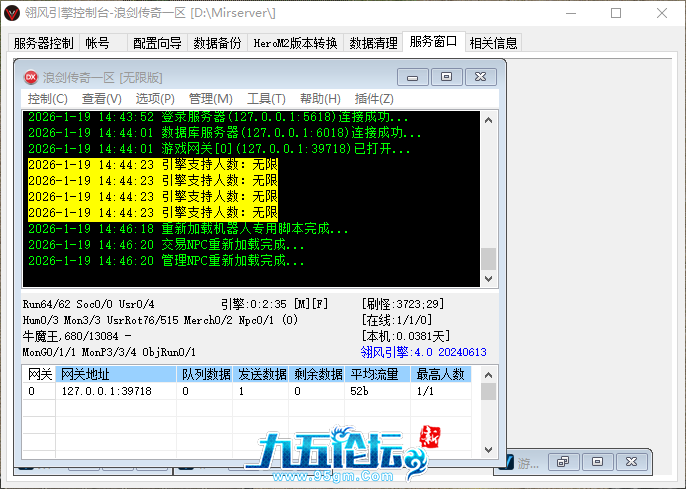This screenshot has height=489, width=686.
Task: Minimize the 浪剑传奇一区 inner window
Action: (413, 77)
